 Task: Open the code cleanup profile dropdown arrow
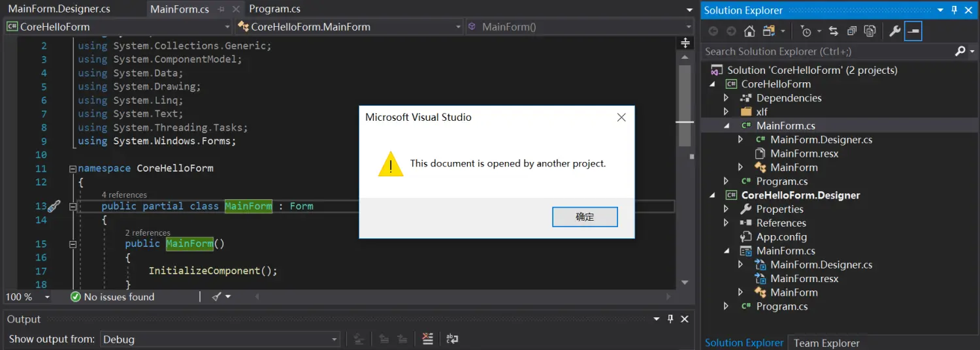click(228, 296)
